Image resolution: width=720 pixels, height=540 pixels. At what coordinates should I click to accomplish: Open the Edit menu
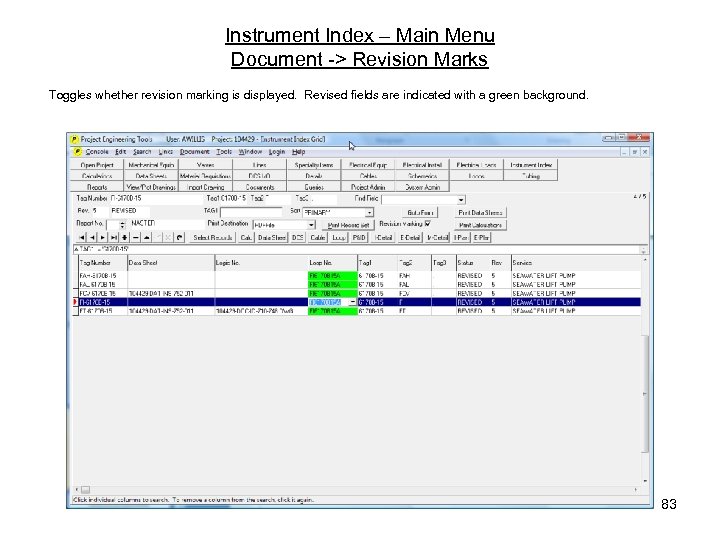point(120,152)
